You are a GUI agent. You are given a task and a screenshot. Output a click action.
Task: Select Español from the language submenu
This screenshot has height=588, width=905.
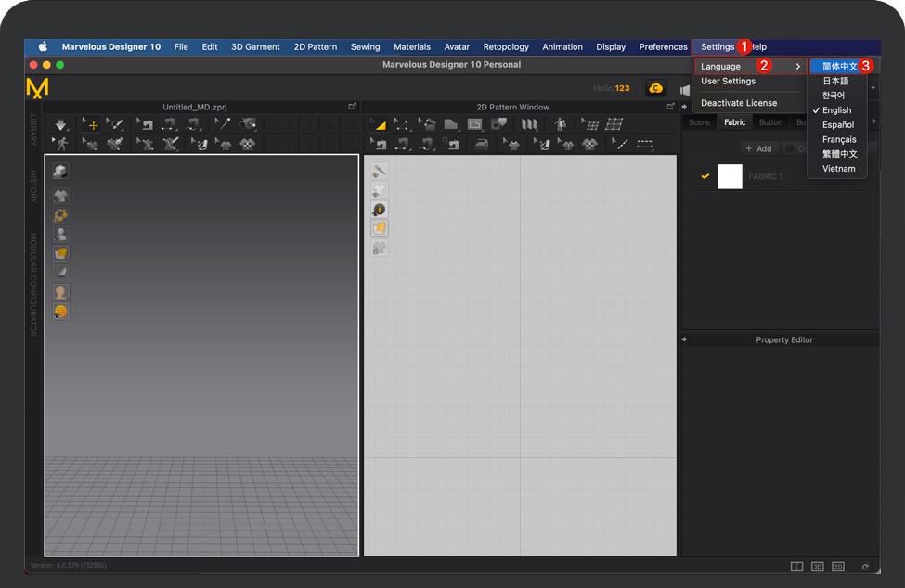[838, 125]
